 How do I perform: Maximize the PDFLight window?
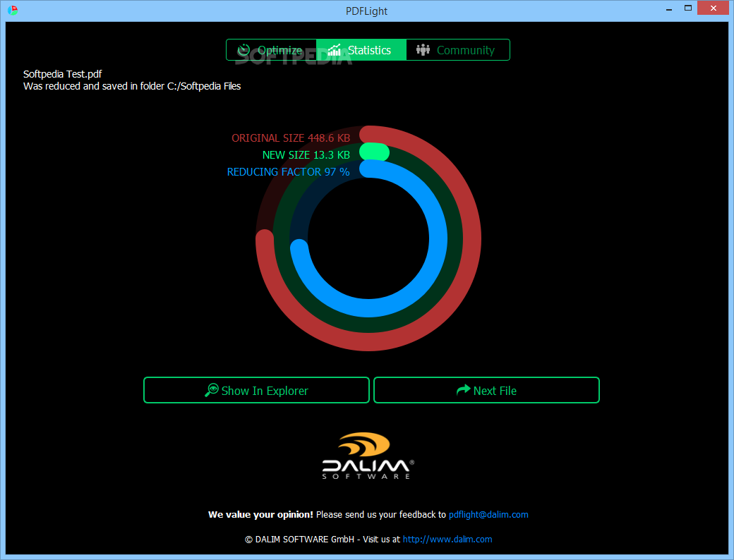click(x=687, y=8)
